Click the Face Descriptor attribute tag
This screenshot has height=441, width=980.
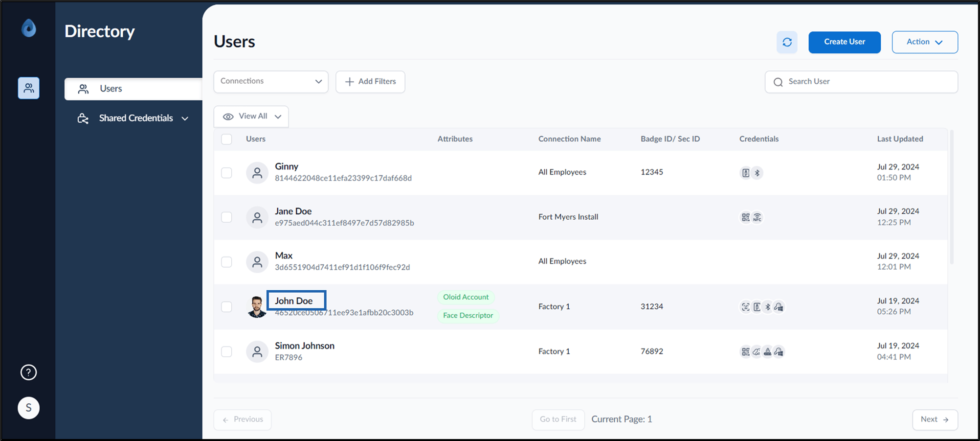(x=468, y=315)
